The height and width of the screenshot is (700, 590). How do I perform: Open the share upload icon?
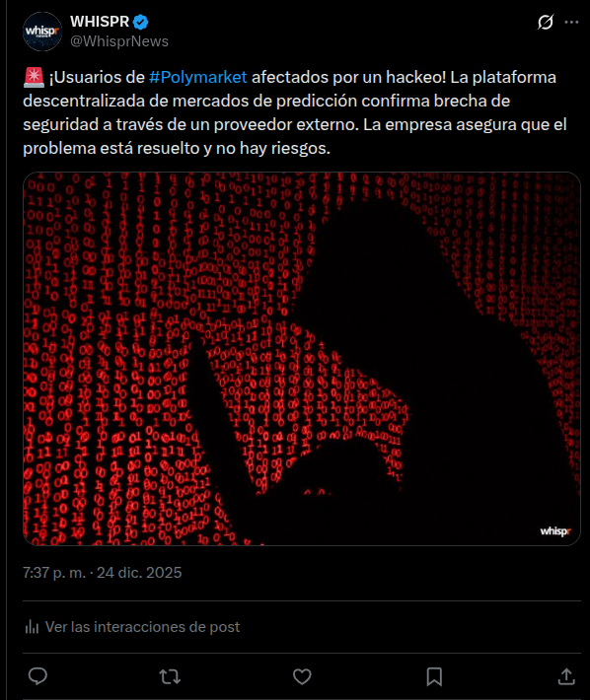point(566,676)
